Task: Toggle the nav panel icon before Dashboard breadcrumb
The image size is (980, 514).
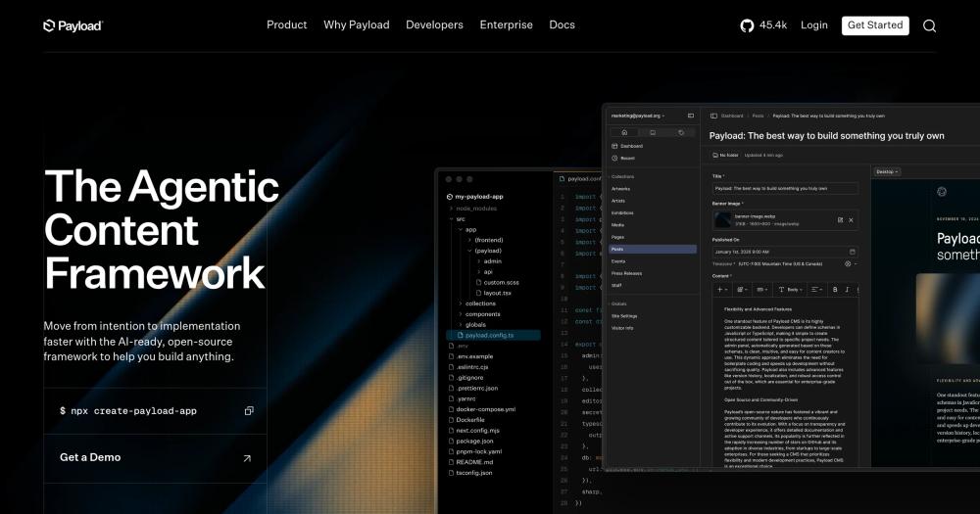Action: pyautogui.click(x=713, y=116)
